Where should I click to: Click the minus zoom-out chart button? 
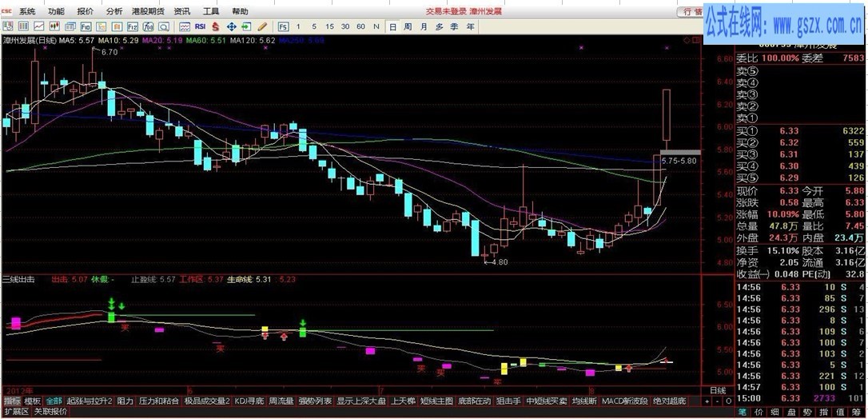pyautogui.click(x=718, y=401)
